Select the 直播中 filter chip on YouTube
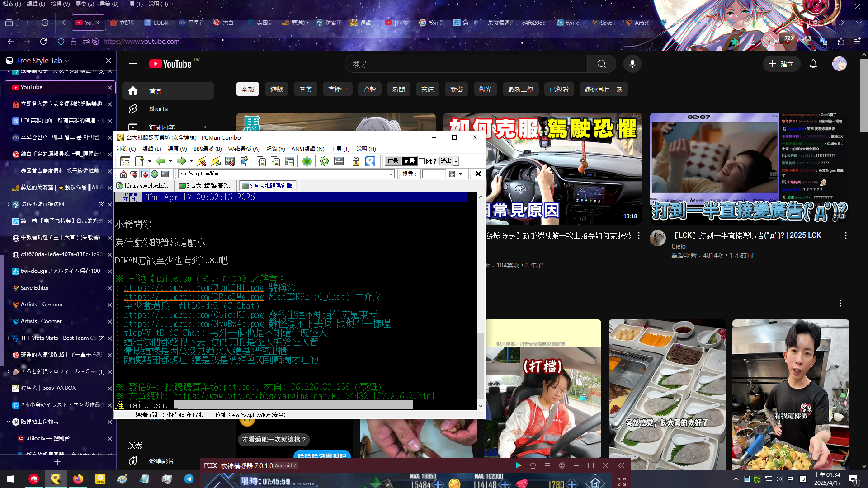 pyautogui.click(x=338, y=89)
